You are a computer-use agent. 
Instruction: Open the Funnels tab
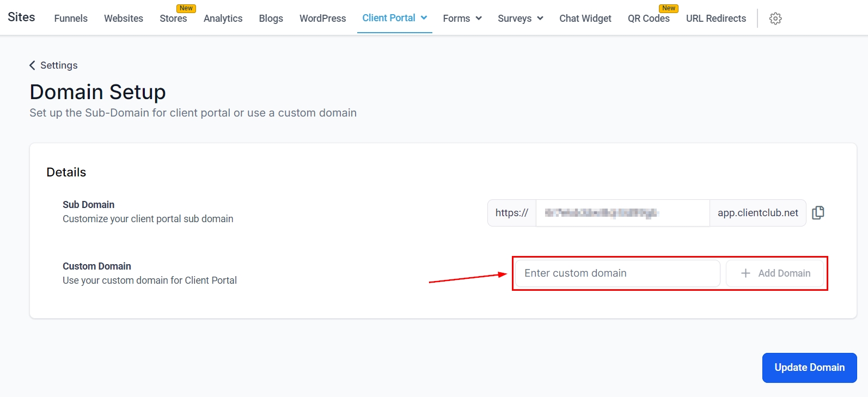pos(71,19)
